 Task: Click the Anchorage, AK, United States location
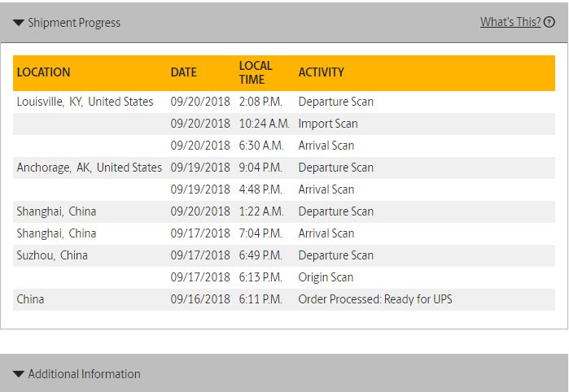[x=90, y=168]
